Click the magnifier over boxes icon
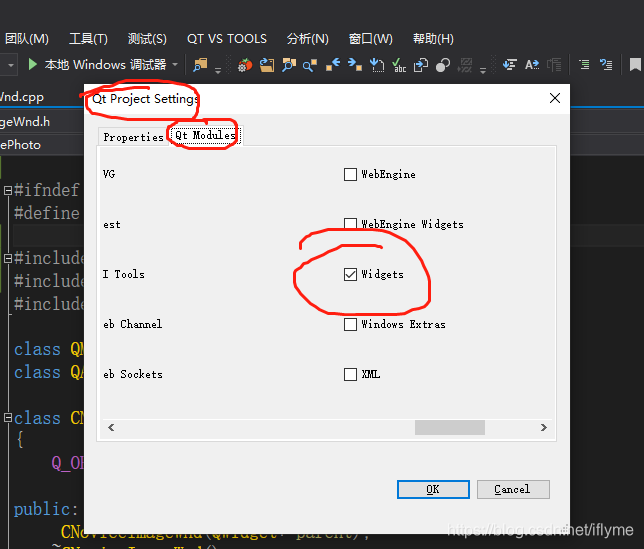Viewport: 644px width, 549px height. (289, 65)
